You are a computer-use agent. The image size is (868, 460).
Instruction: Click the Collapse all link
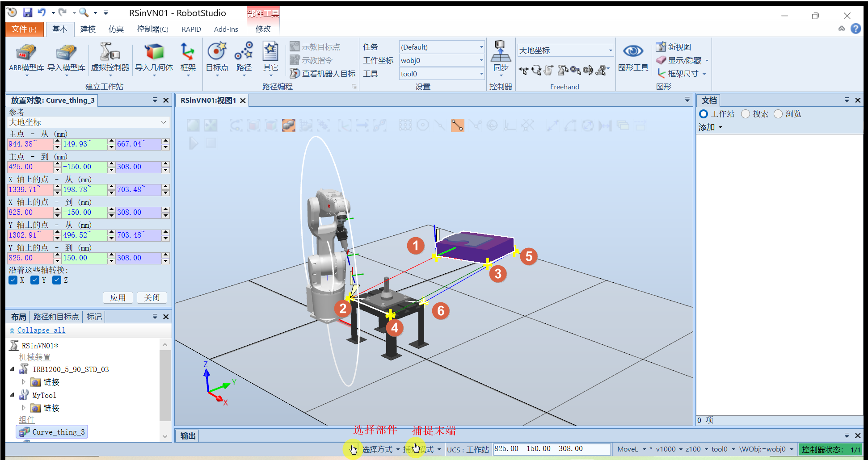(41, 330)
